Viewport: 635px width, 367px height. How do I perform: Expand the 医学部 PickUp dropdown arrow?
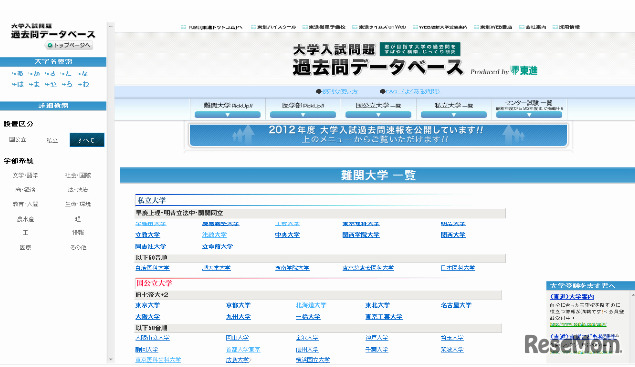click(303, 115)
